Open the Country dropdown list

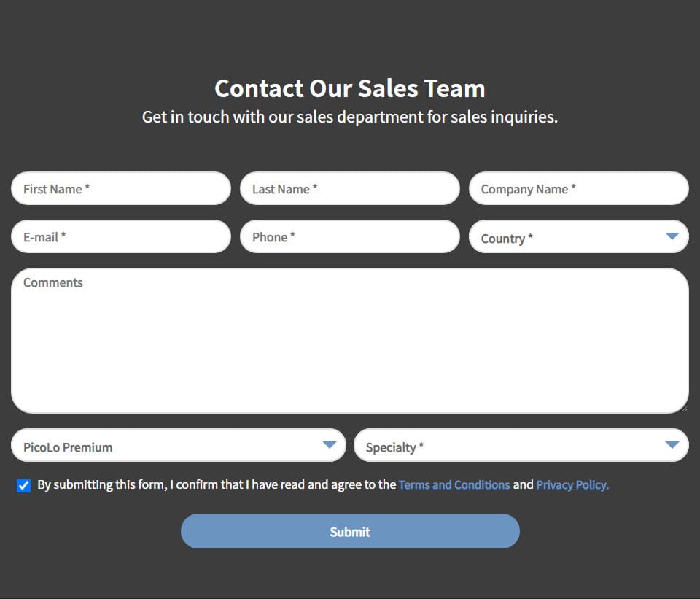[x=569, y=237]
